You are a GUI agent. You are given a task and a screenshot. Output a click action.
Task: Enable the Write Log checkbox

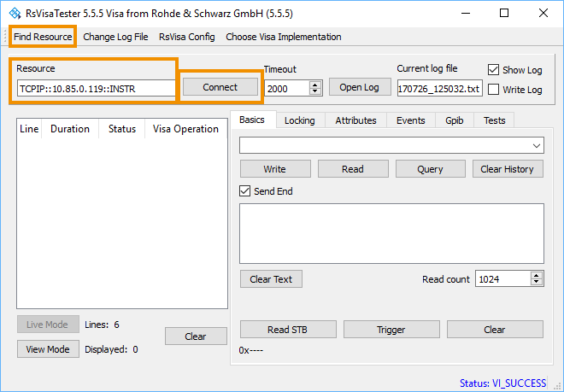(x=494, y=90)
